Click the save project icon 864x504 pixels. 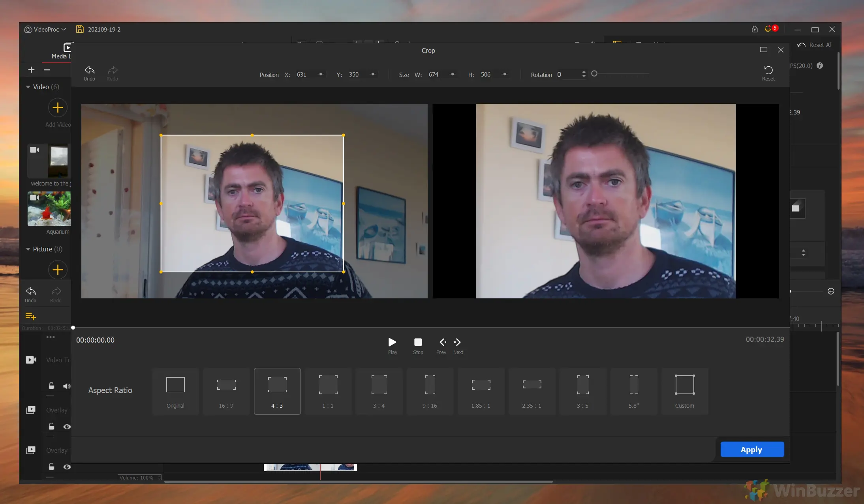coord(80,29)
